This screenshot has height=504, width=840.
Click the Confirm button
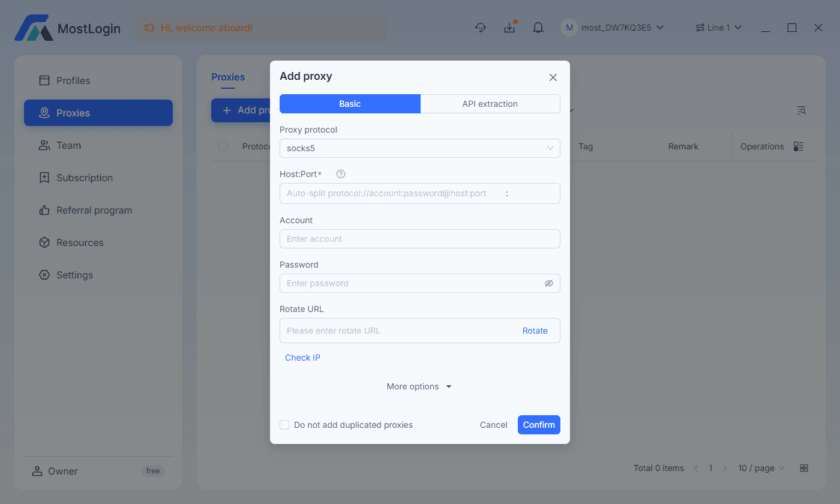tap(539, 425)
